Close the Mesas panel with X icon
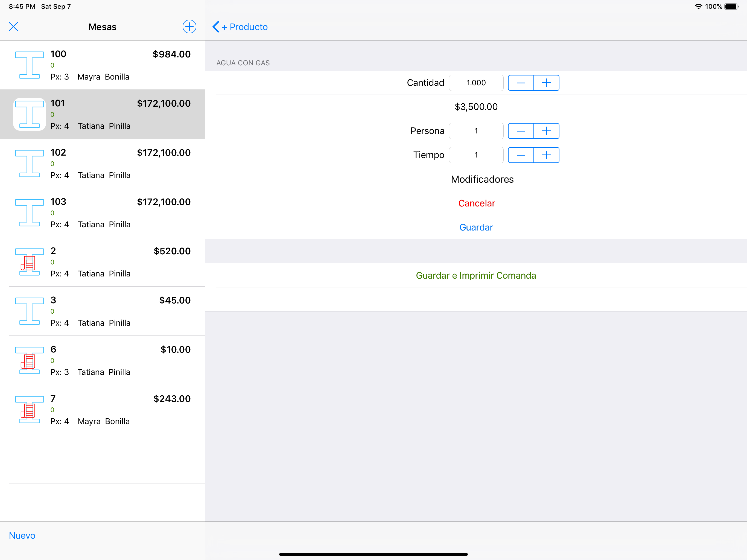 13,27
